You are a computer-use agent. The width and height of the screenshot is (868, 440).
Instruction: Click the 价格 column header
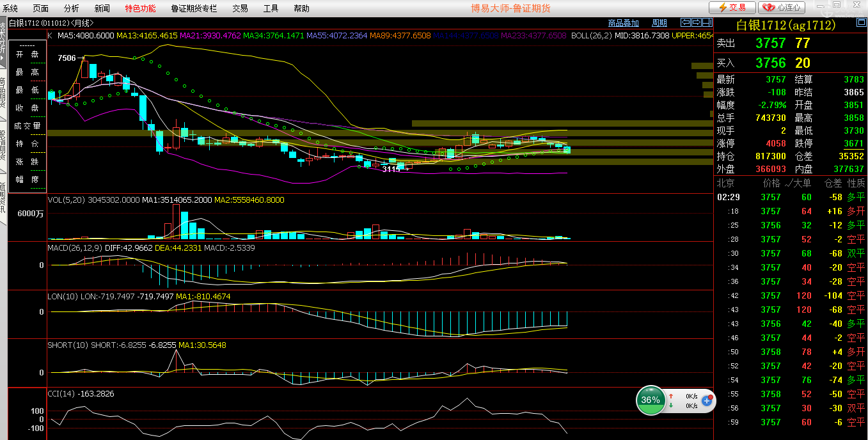pos(772,184)
